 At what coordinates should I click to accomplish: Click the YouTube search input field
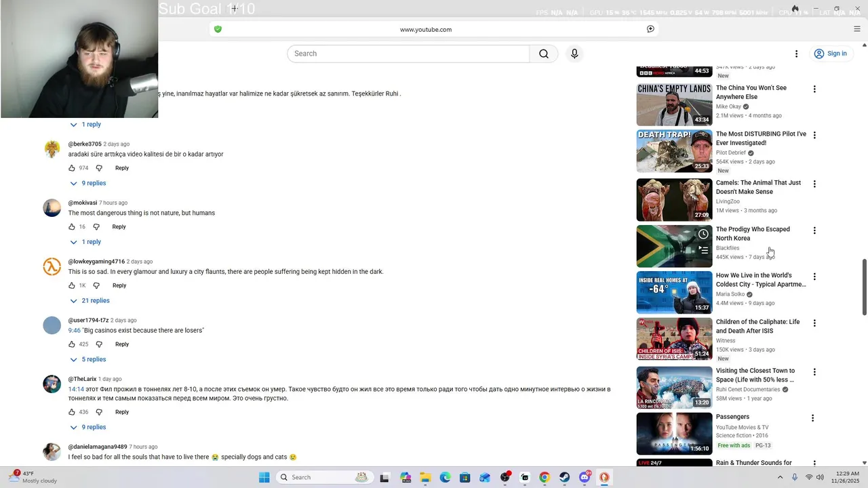pos(408,54)
